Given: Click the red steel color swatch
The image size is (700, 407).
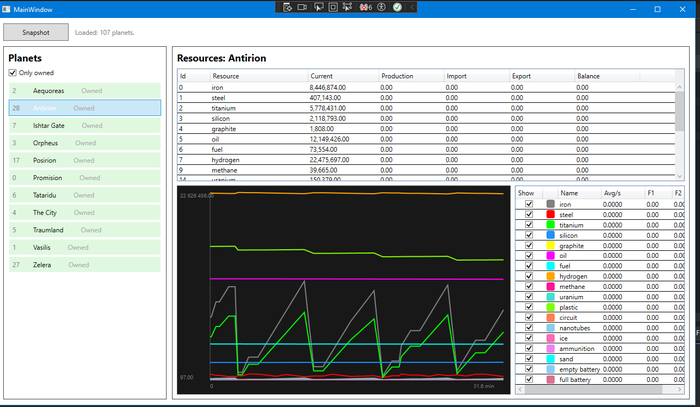Looking at the screenshot, I should pyautogui.click(x=550, y=214).
